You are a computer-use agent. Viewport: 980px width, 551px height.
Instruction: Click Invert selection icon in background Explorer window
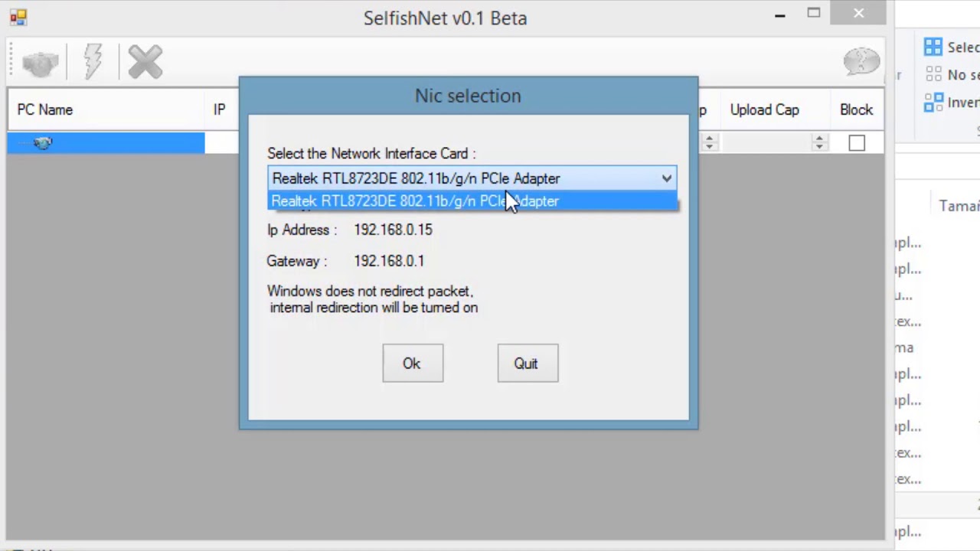933,102
